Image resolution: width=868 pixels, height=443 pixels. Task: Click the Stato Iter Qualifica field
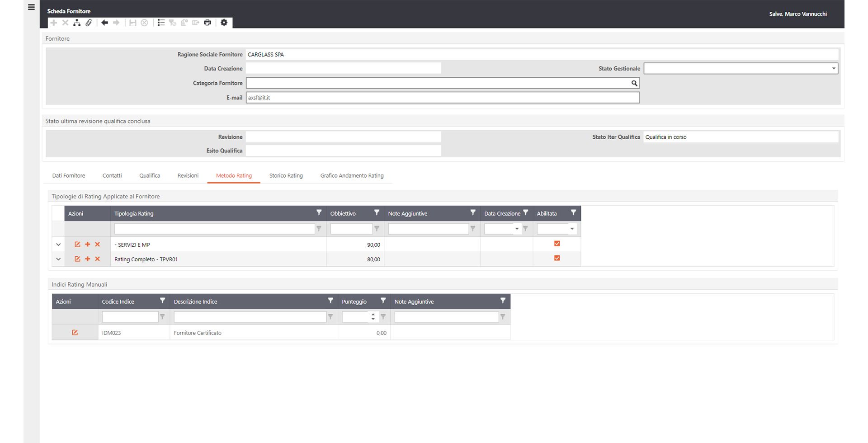[741, 137]
